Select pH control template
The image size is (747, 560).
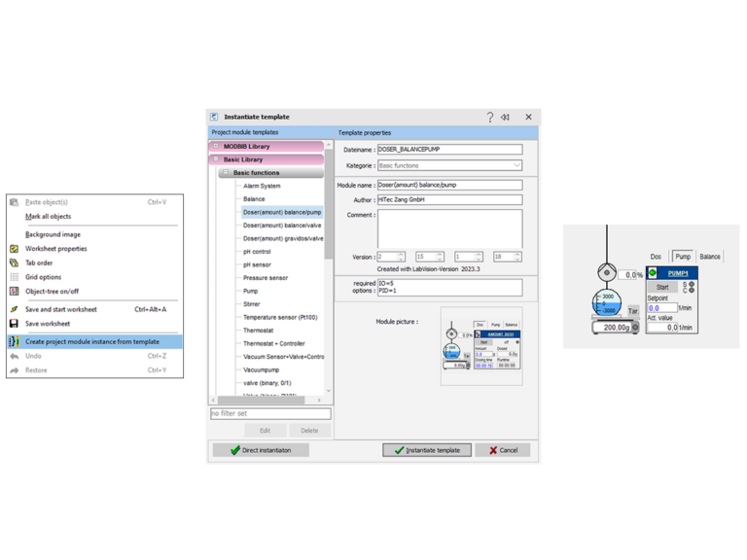257,252
